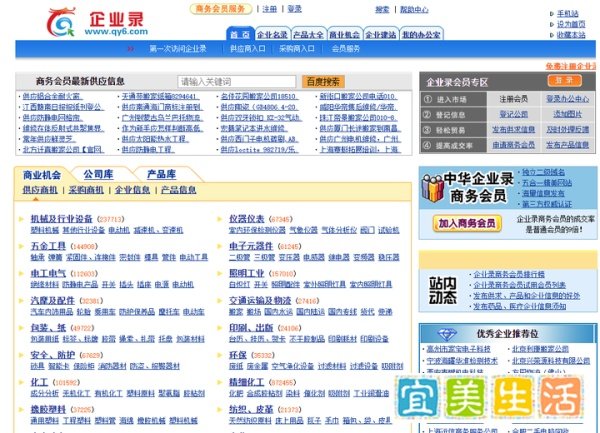
Task: Click the orange button in 企业录会员专区
Action: coord(564,80)
